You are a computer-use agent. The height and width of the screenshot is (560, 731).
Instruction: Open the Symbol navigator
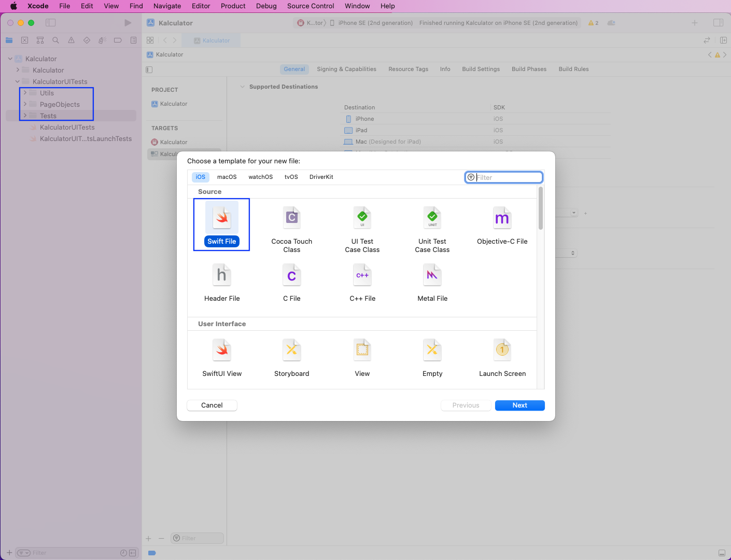40,40
